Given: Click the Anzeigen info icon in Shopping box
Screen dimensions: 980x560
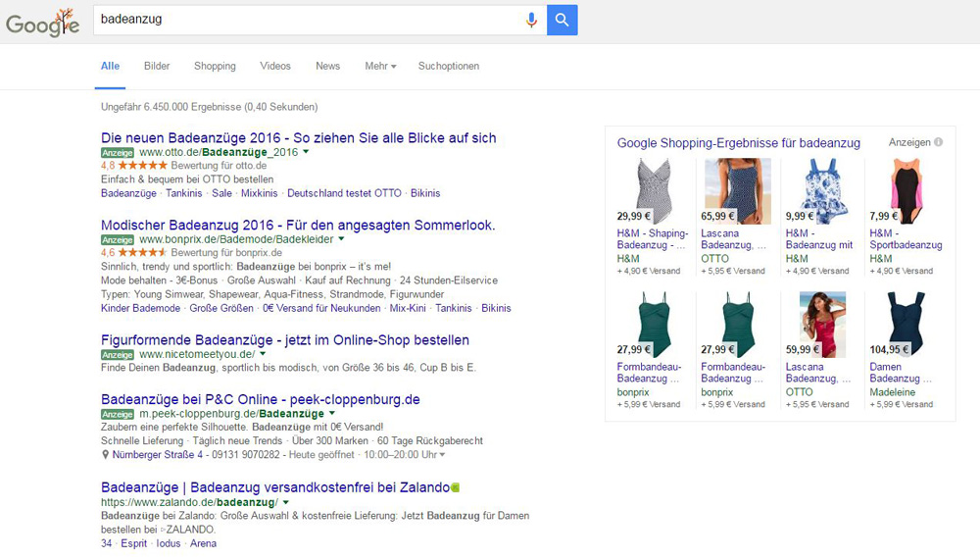Looking at the screenshot, I should click(938, 142).
